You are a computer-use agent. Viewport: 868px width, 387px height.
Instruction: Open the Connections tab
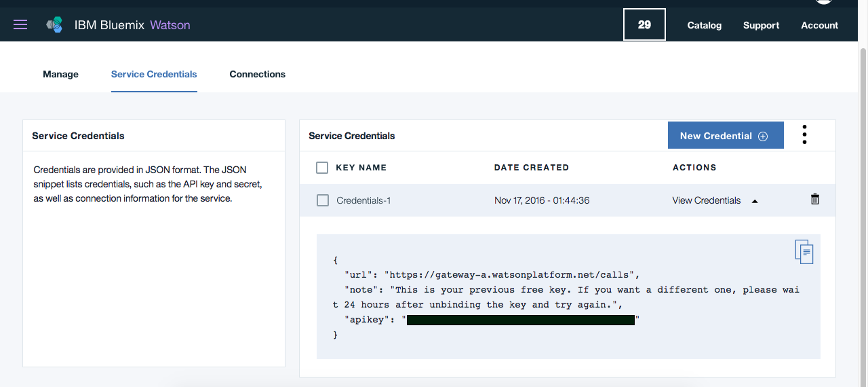[x=258, y=74]
